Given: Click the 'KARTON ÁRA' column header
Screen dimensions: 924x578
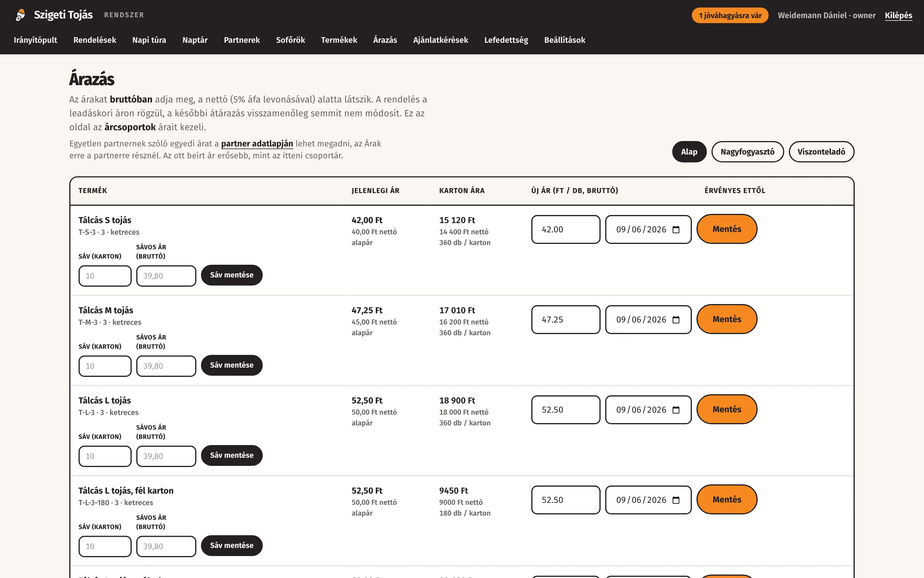Looking at the screenshot, I should [x=462, y=191].
